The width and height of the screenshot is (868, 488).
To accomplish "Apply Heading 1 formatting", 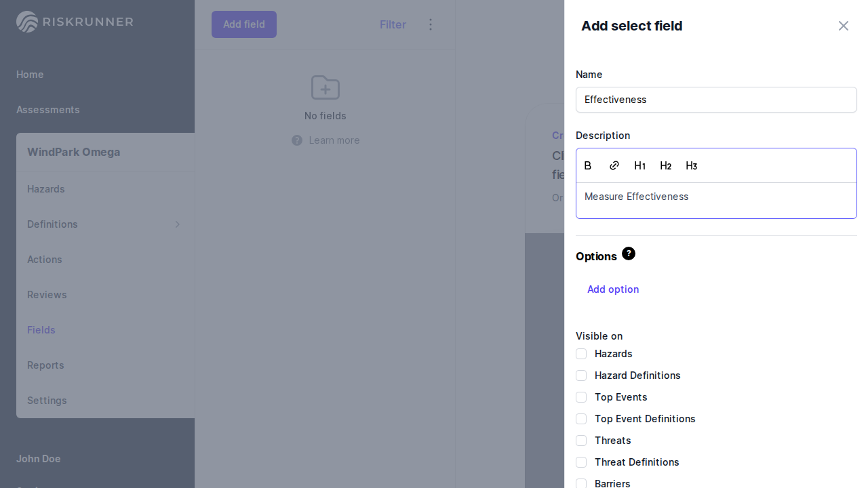I will [x=639, y=166].
